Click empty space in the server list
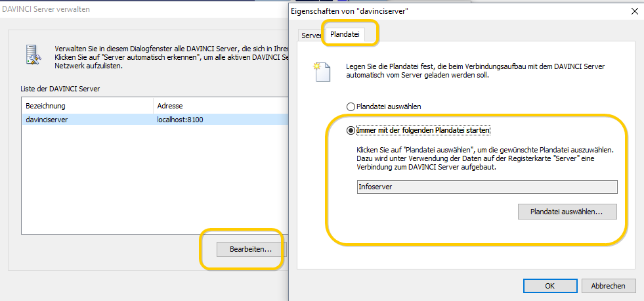644x301 pixels. tap(154, 177)
